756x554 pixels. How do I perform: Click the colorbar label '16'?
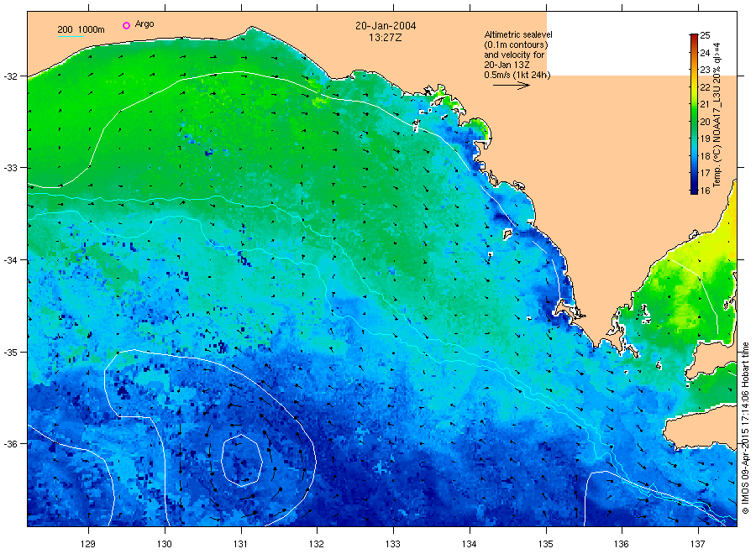(x=705, y=191)
